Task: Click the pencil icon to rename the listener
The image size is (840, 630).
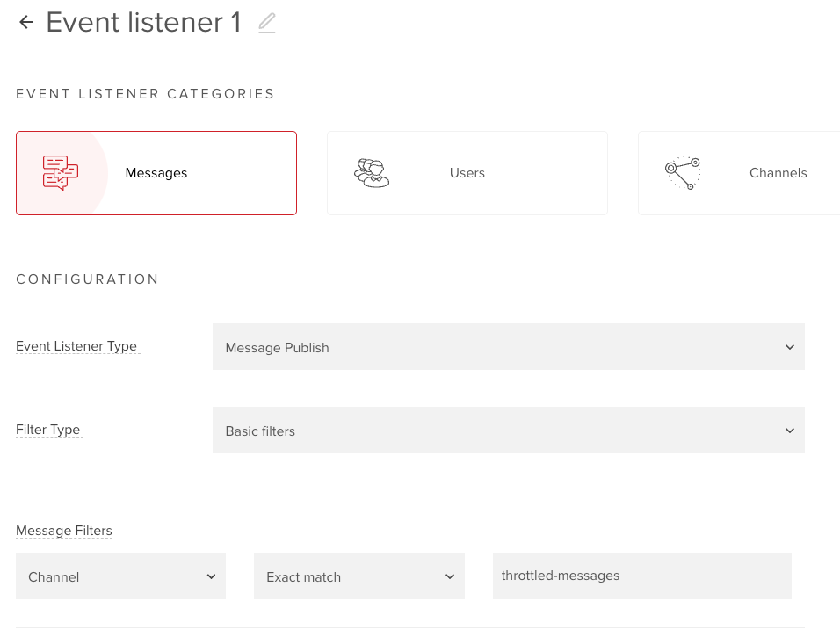Action: (x=266, y=23)
